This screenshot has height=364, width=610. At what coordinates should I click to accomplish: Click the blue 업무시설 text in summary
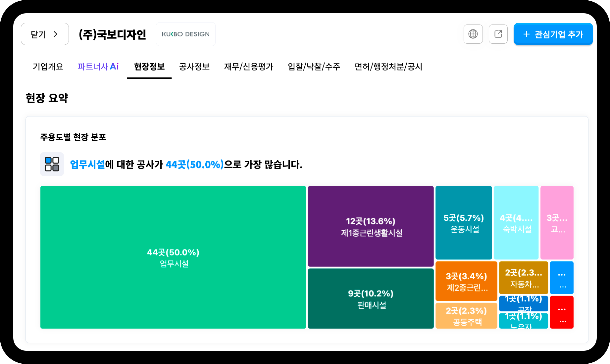click(87, 164)
